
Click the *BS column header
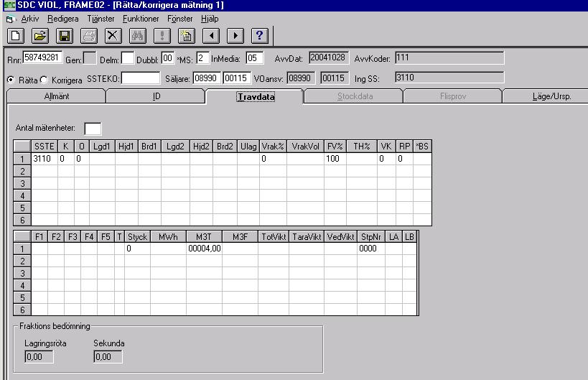[422, 147]
